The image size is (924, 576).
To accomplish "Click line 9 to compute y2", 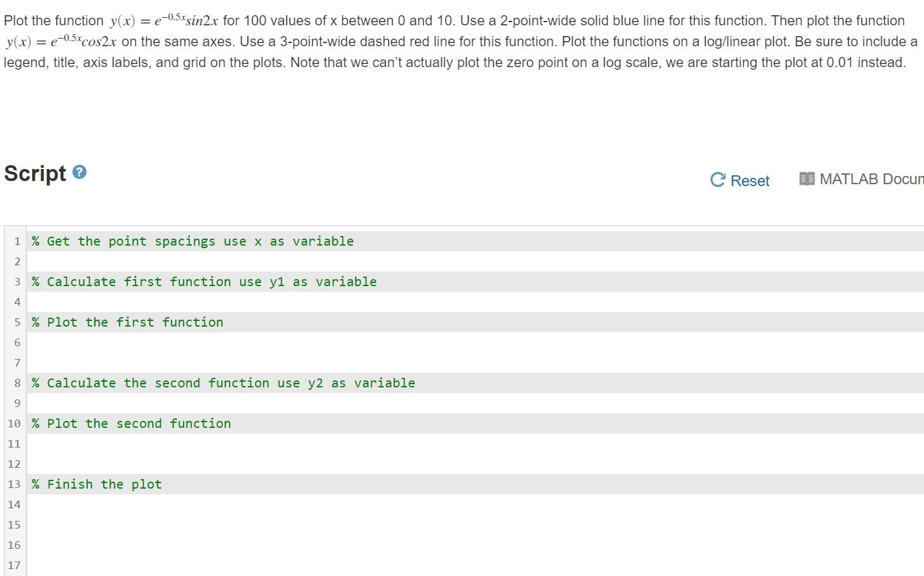I will [x=190, y=403].
